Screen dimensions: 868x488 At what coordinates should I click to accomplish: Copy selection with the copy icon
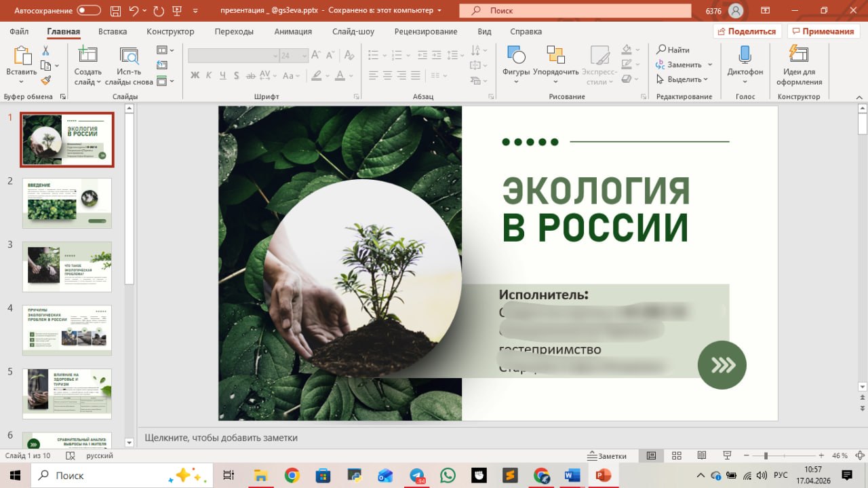(46, 66)
